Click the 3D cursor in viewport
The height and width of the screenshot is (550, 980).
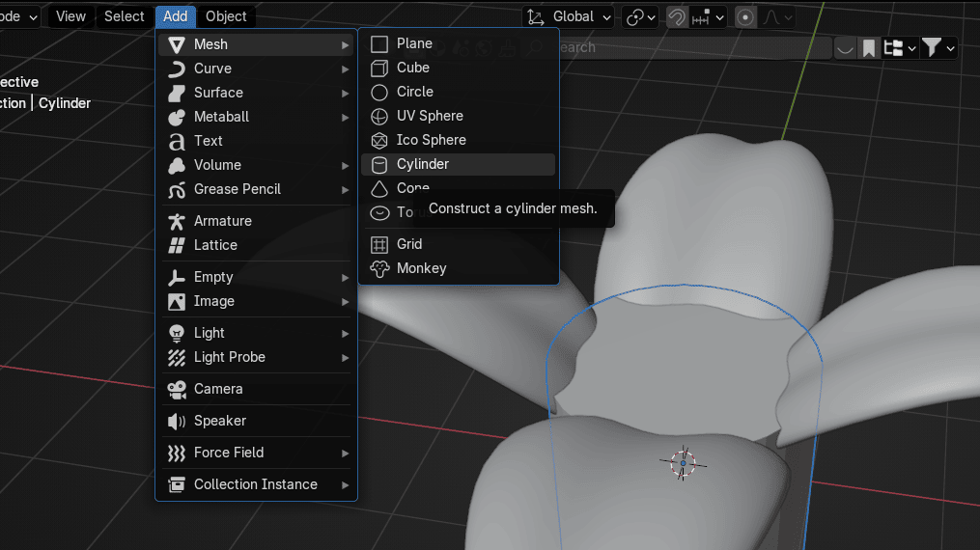[x=683, y=464]
